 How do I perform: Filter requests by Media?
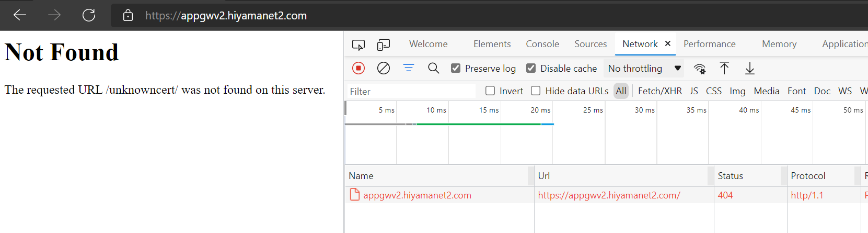pyautogui.click(x=767, y=91)
